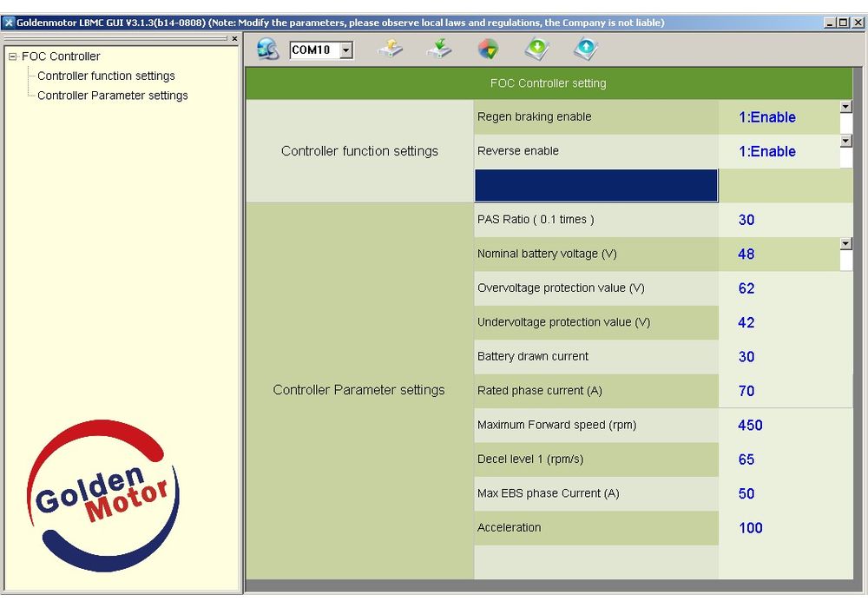The image size is (868, 608).
Task: Click the drive icon with yellow up arrow
Action: click(391, 50)
